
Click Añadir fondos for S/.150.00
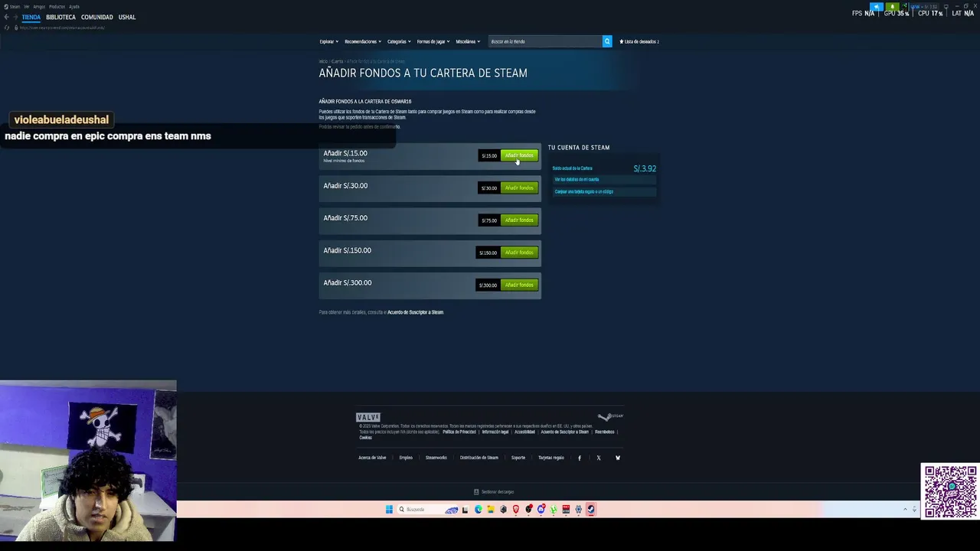pos(519,253)
